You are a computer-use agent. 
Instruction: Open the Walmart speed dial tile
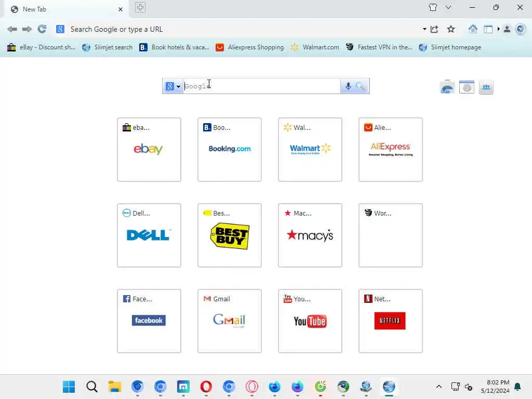pos(310,150)
